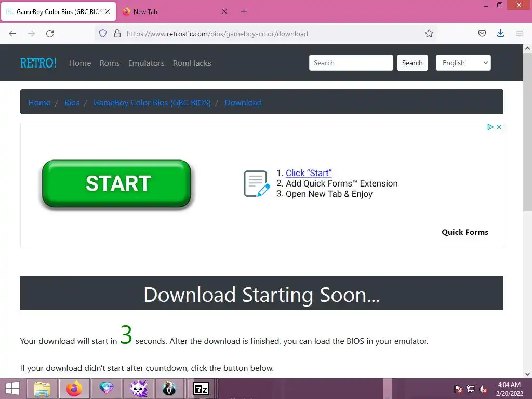532x399 pixels.
Task: Open the Roms nav menu item
Action: point(110,63)
